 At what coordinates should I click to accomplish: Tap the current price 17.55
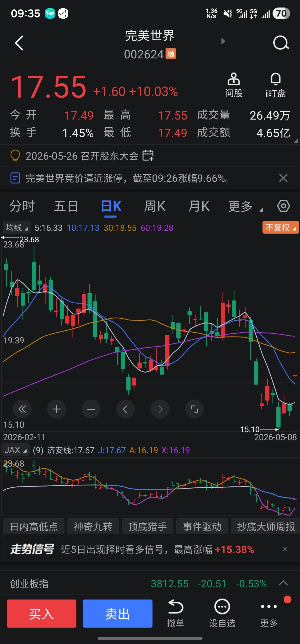tap(48, 87)
